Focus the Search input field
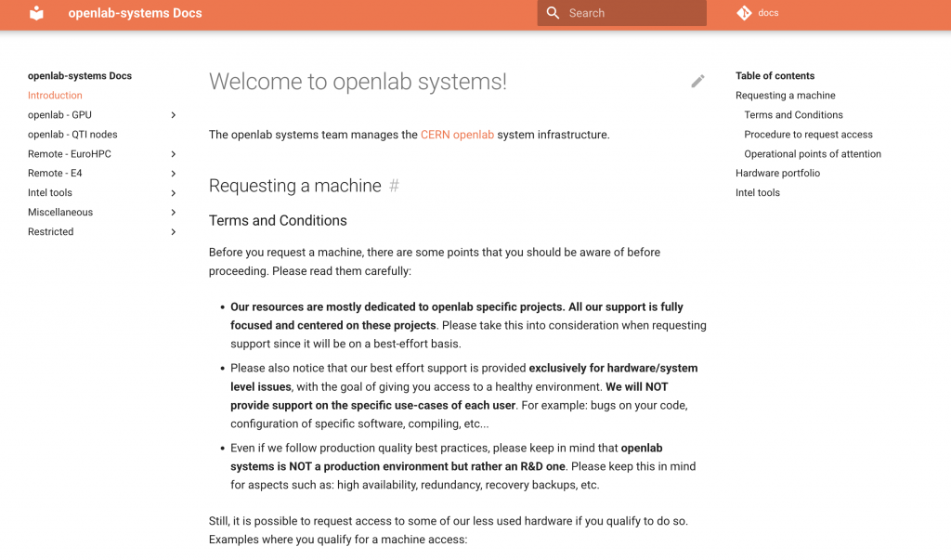 (x=621, y=13)
